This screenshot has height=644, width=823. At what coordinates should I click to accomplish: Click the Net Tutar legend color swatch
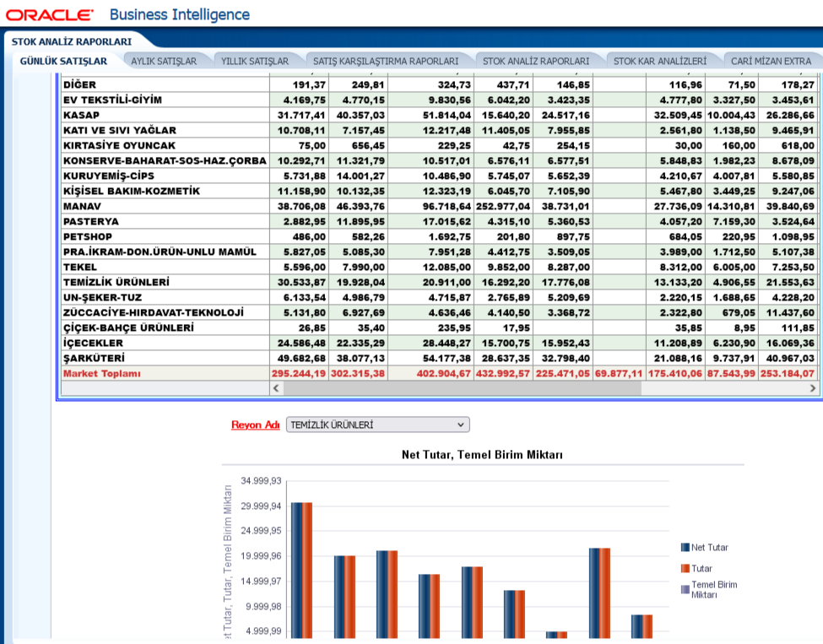pos(685,548)
